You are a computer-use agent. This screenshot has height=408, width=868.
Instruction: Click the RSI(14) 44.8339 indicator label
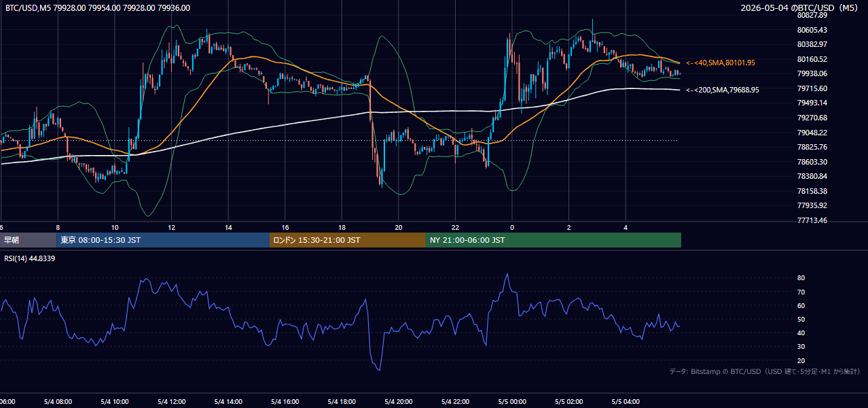(30, 258)
